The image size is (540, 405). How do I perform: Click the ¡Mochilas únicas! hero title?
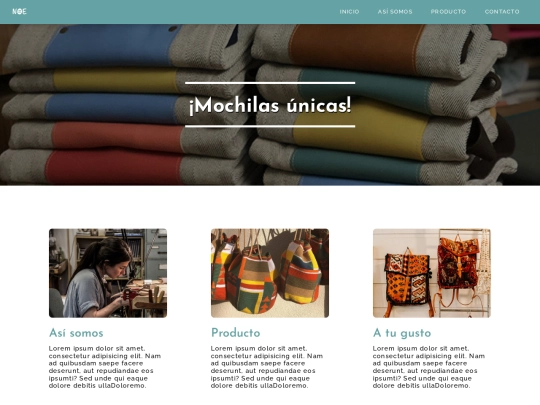coord(270,105)
